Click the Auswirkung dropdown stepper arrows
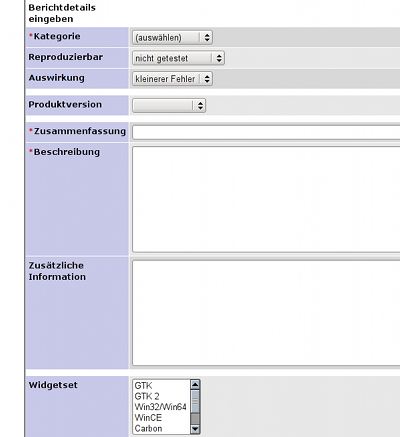 (x=207, y=79)
